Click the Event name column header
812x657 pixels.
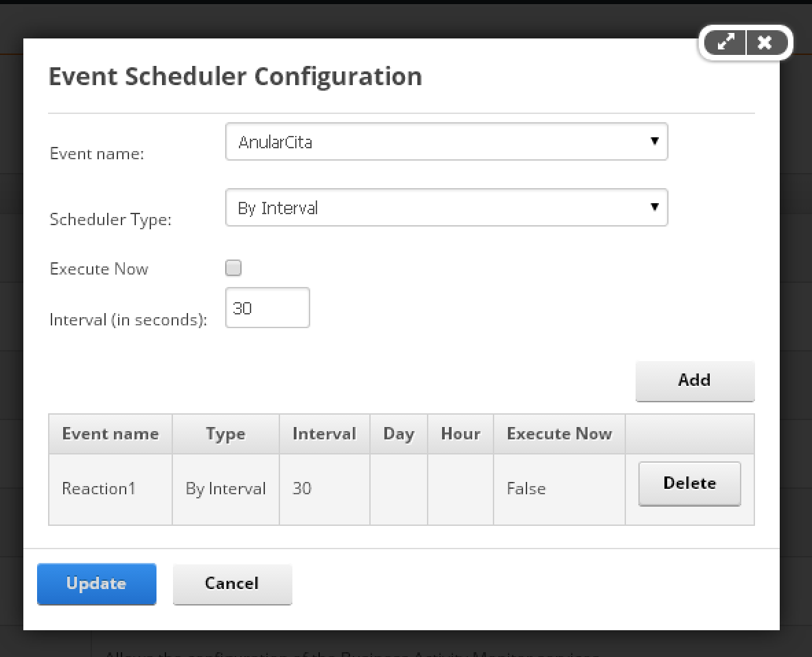111,434
